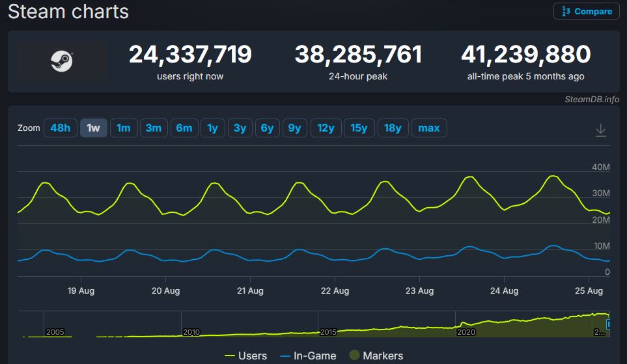The height and width of the screenshot is (364, 627).
Task: Zoom chart to 9y
Action: [294, 128]
